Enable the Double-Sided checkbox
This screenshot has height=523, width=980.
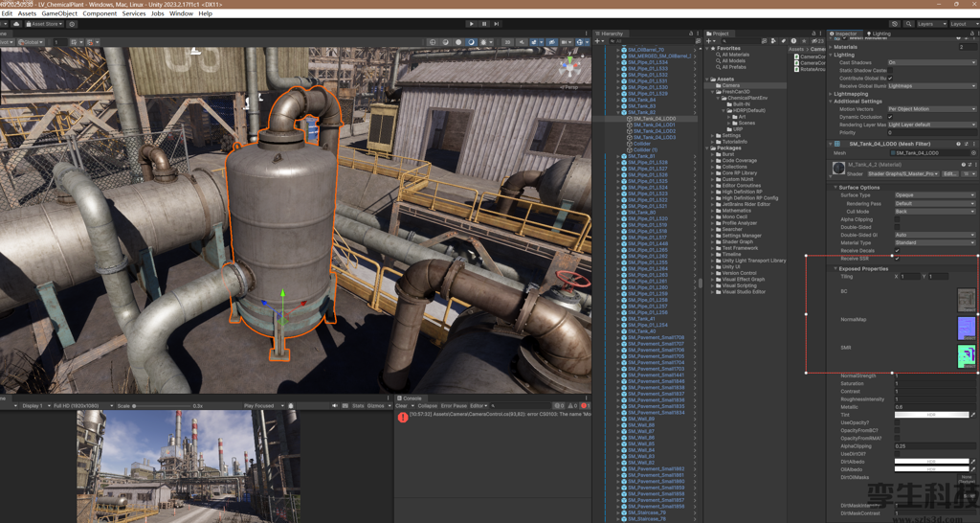[x=897, y=227]
